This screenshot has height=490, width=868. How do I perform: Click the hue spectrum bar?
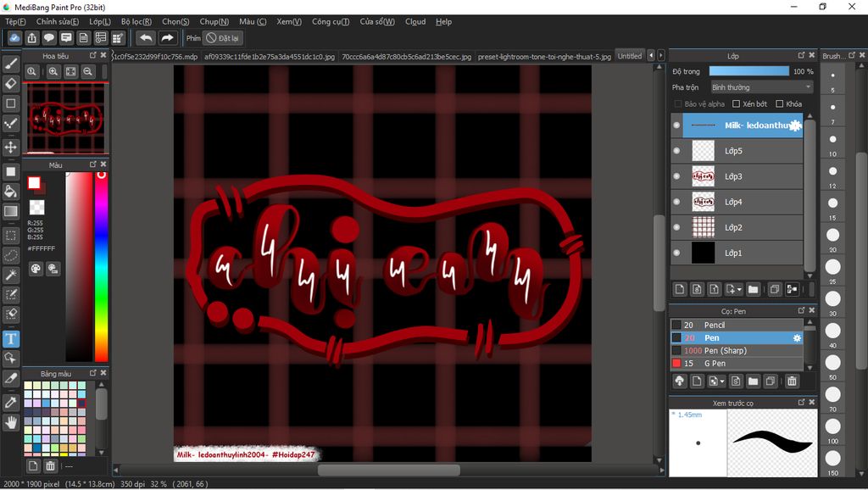tap(102, 266)
